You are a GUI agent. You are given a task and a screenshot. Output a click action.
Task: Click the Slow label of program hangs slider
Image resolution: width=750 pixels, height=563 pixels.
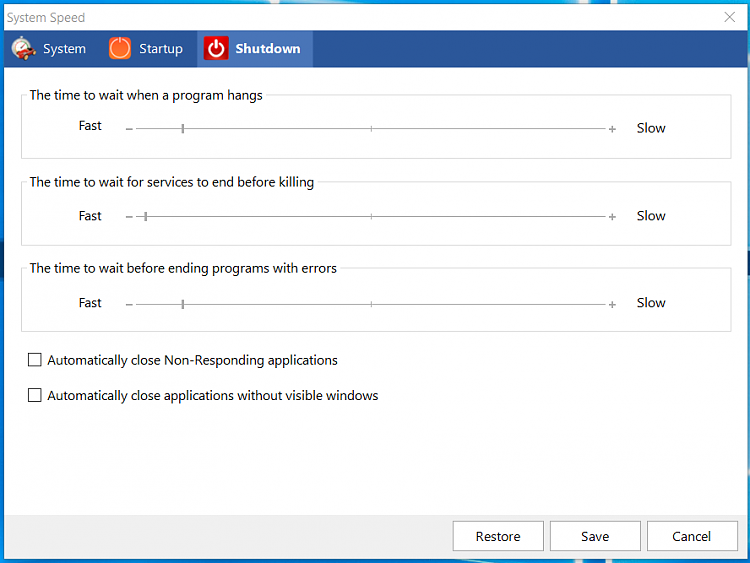(x=651, y=128)
